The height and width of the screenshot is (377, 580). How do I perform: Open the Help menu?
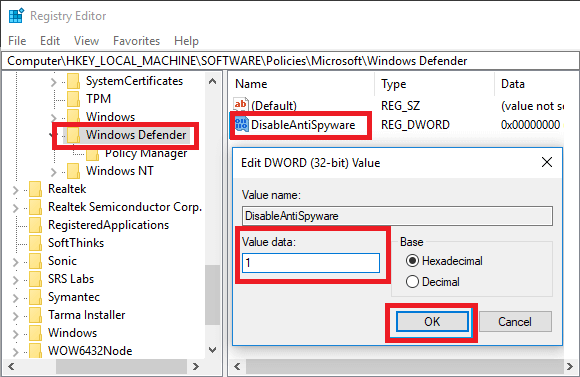pyautogui.click(x=186, y=41)
